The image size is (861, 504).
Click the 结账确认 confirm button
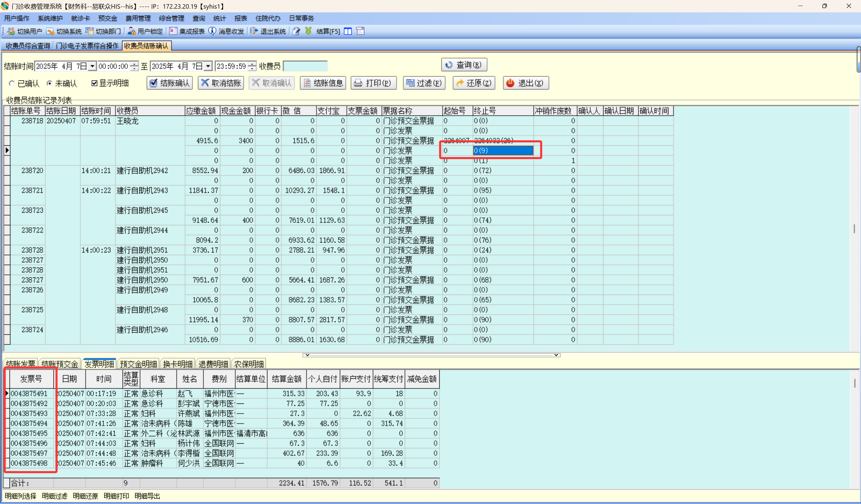(170, 83)
